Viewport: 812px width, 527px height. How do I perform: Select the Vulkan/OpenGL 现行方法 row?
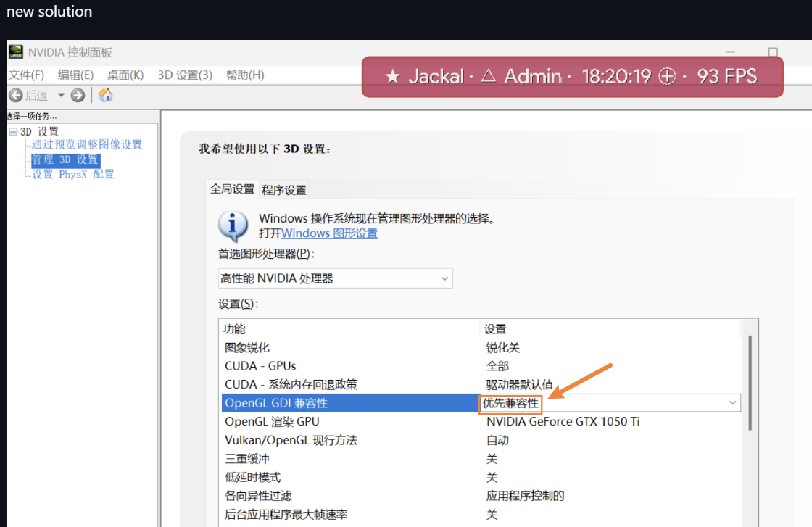click(480, 440)
